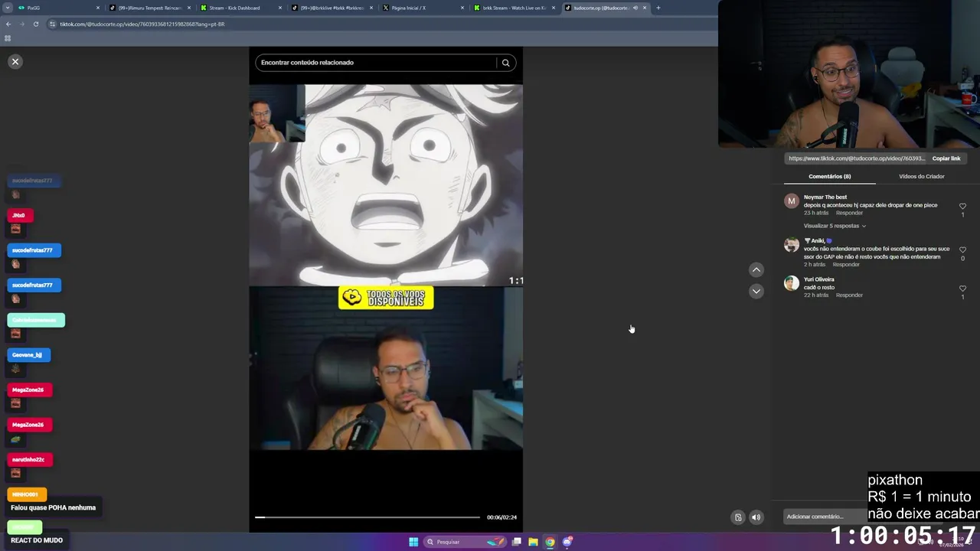Reply to Aniki's comment
The image size is (980, 551).
pos(846,264)
